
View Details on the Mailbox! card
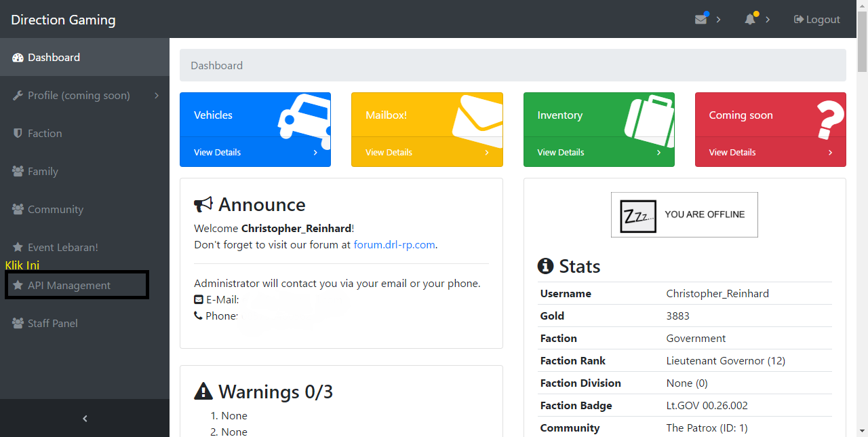pos(389,152)
